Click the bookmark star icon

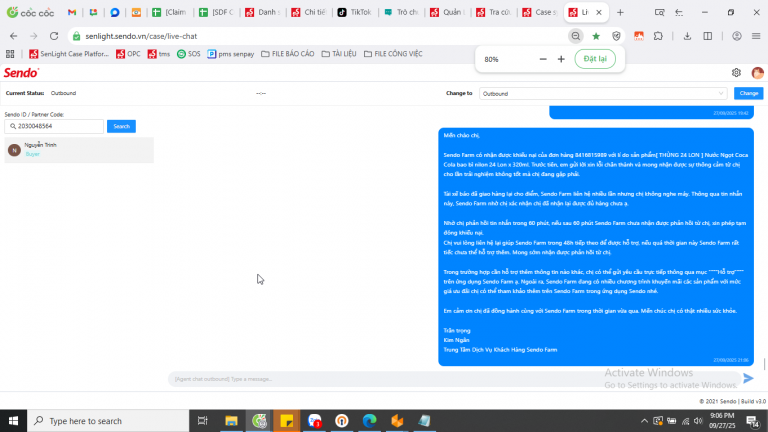coord(596,36)
